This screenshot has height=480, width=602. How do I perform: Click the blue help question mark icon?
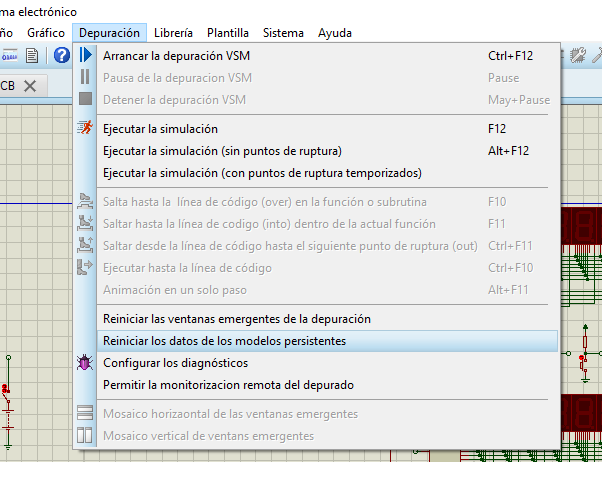(x=61, y=55)
